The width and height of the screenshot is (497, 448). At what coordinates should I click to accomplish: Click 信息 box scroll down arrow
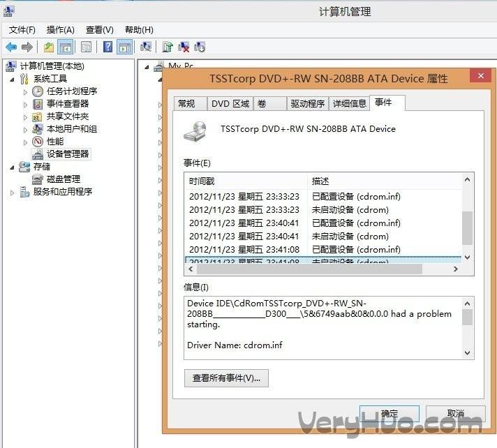[x=467, y=352]
